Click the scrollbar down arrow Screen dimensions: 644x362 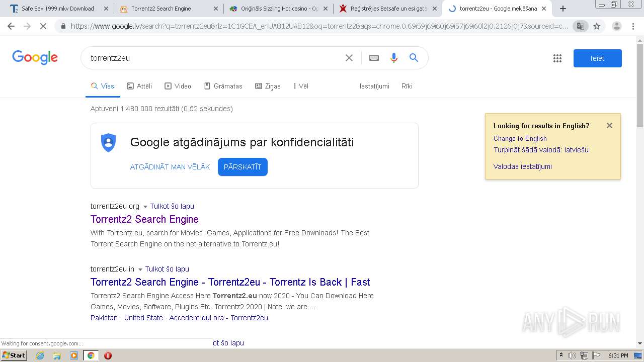click(x=640, y=343)
